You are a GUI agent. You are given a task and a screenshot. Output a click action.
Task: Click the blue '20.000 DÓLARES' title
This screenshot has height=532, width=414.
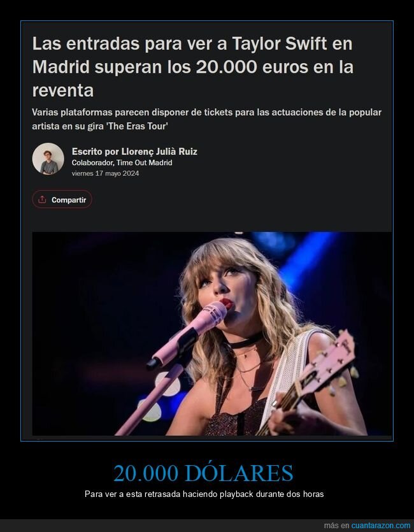(x=203, y=473)
